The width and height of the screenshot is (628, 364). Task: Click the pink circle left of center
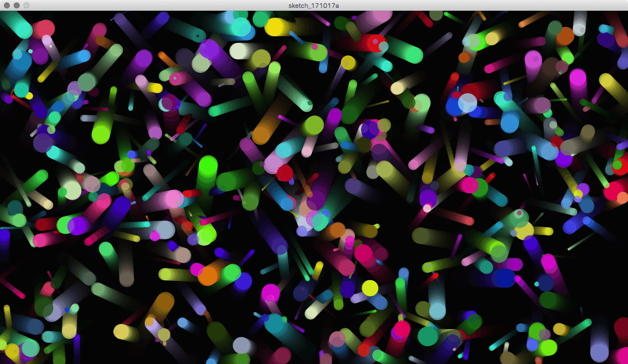tap(174, 199)
